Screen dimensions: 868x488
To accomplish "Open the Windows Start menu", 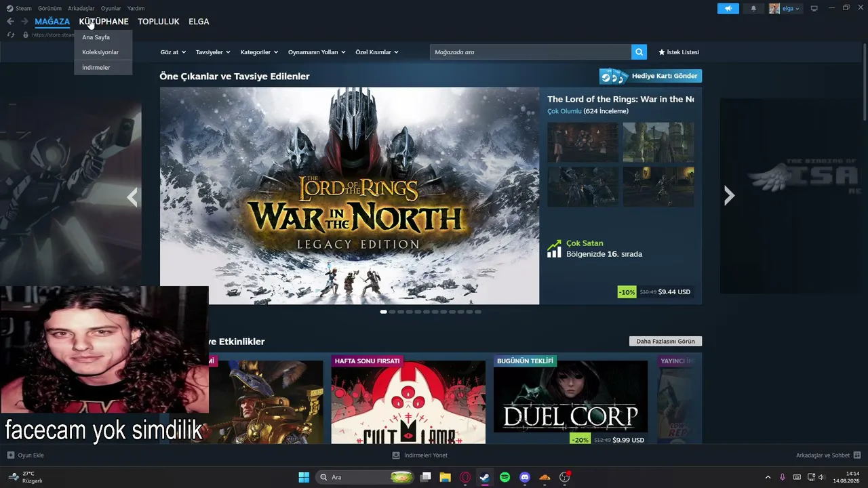I will tap(304, 477).
